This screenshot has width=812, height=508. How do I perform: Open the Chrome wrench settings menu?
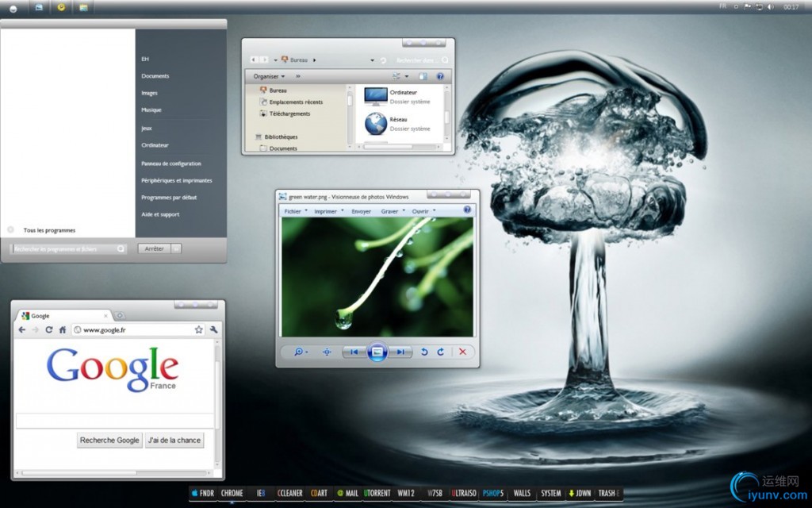click(213, 329)
